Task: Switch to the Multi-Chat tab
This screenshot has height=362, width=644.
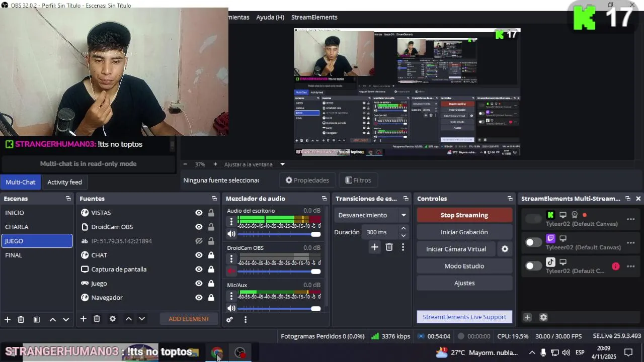Action: (21, 182)
